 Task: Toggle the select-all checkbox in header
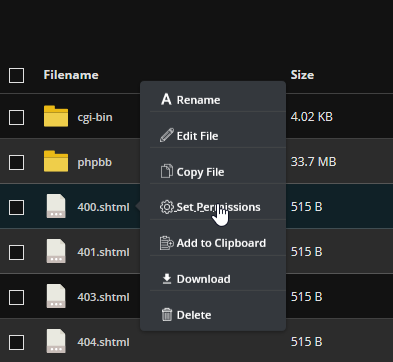click(x=17, y=76)
